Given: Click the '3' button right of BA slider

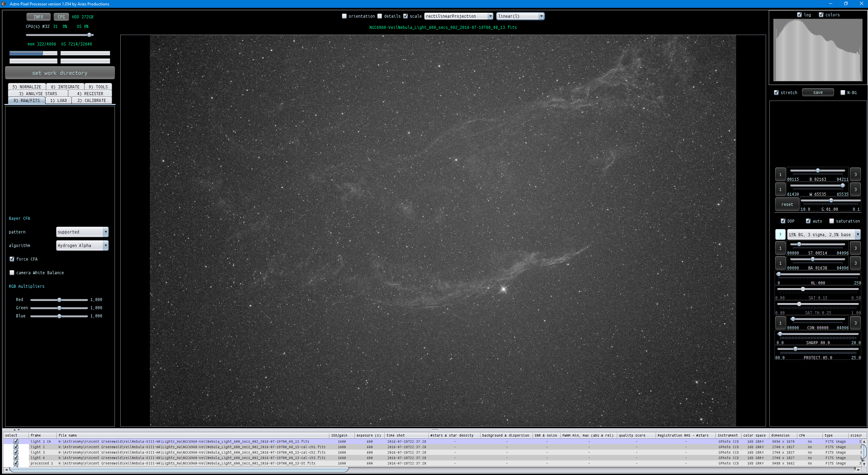Looking at the screenshot, I should [855, 263].
